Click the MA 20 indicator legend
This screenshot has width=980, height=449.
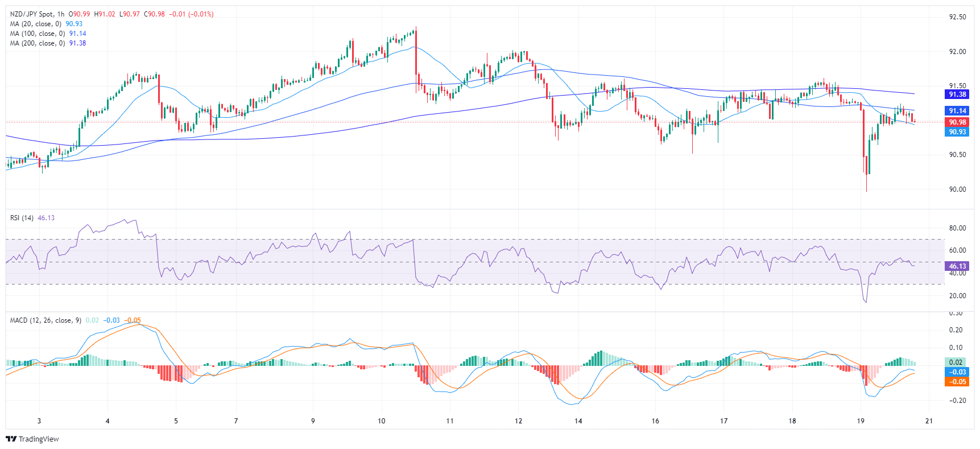click(35, 24)
